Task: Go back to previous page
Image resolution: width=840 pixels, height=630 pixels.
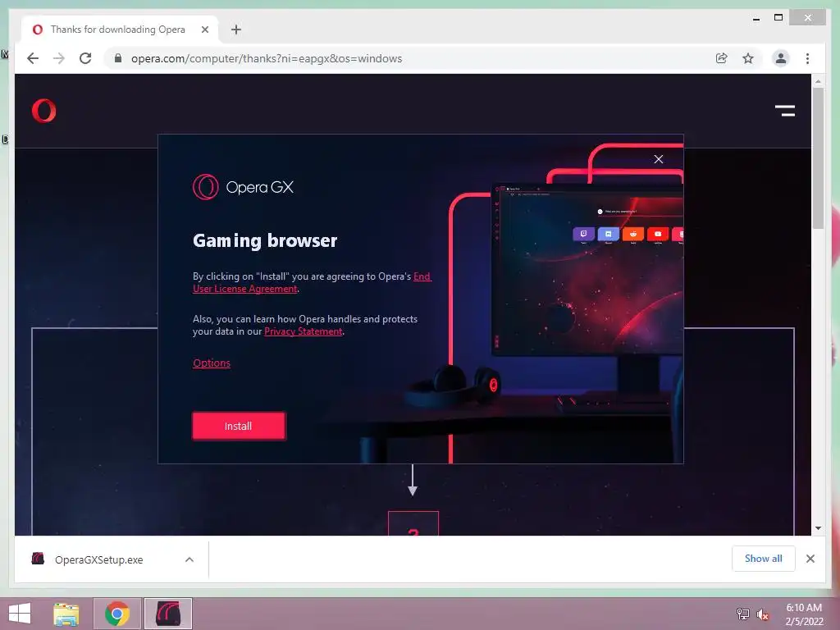Action: 33,58
